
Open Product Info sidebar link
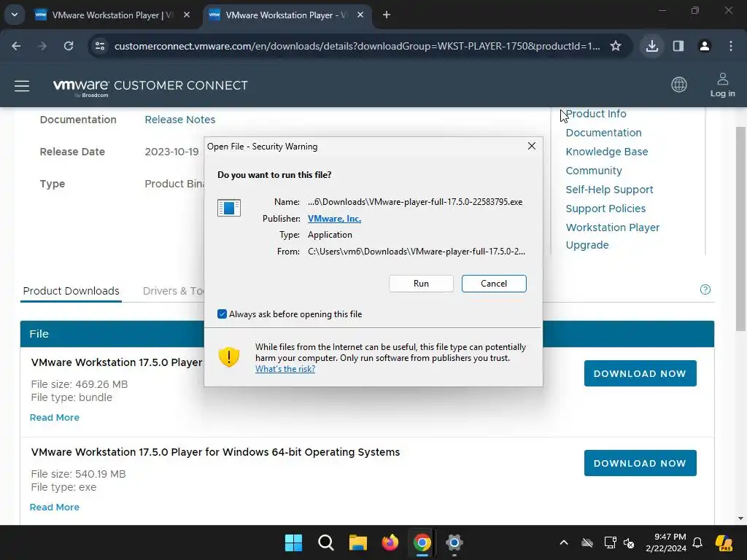596,114
